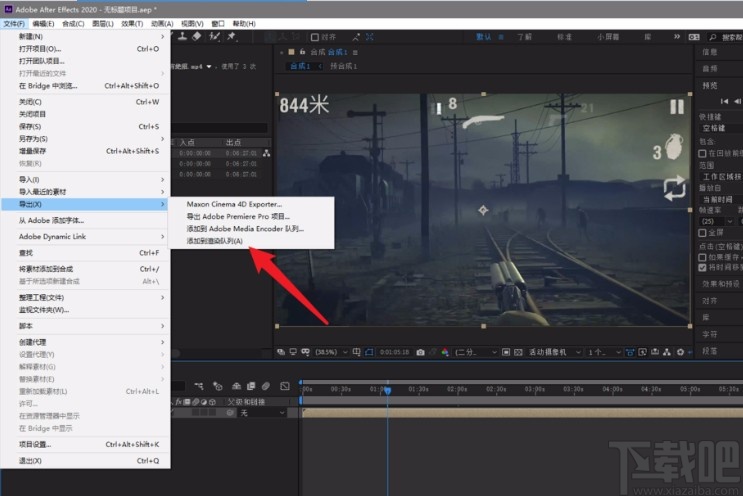Switch to the 默认 workspace
The image size is (743, 496).
click(485, 37)
